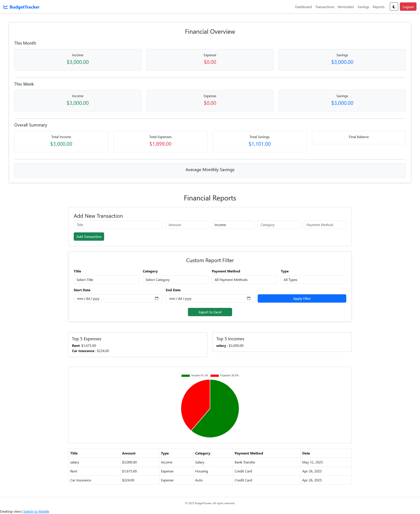Open Start Date calendar picker icon
The width and height of the screenshot is (420, 514).
157,298
